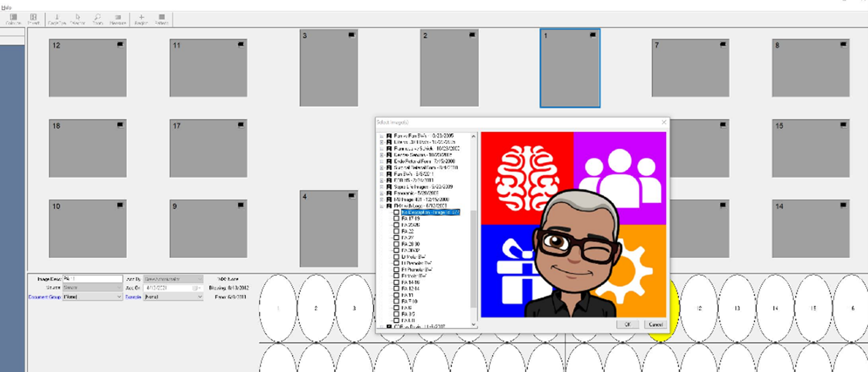Click the flag icon on thumbnail 11
Screen dimensions: 868x372
tap(241, 44)
